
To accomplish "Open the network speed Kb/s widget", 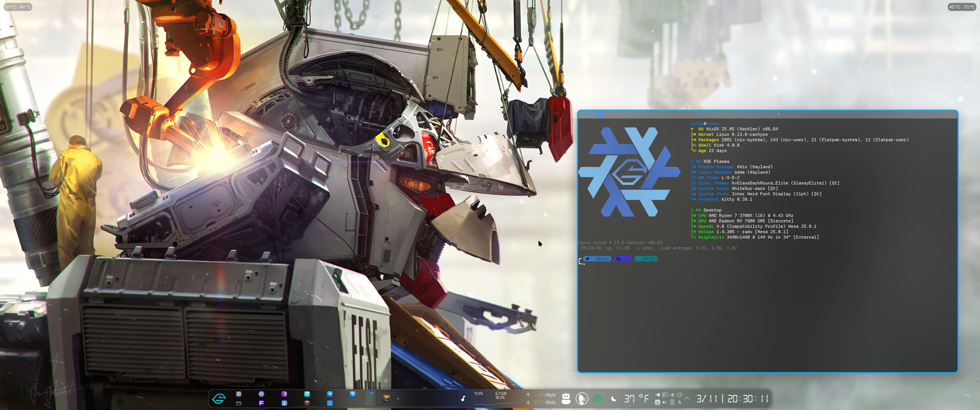I will point(541,399).
